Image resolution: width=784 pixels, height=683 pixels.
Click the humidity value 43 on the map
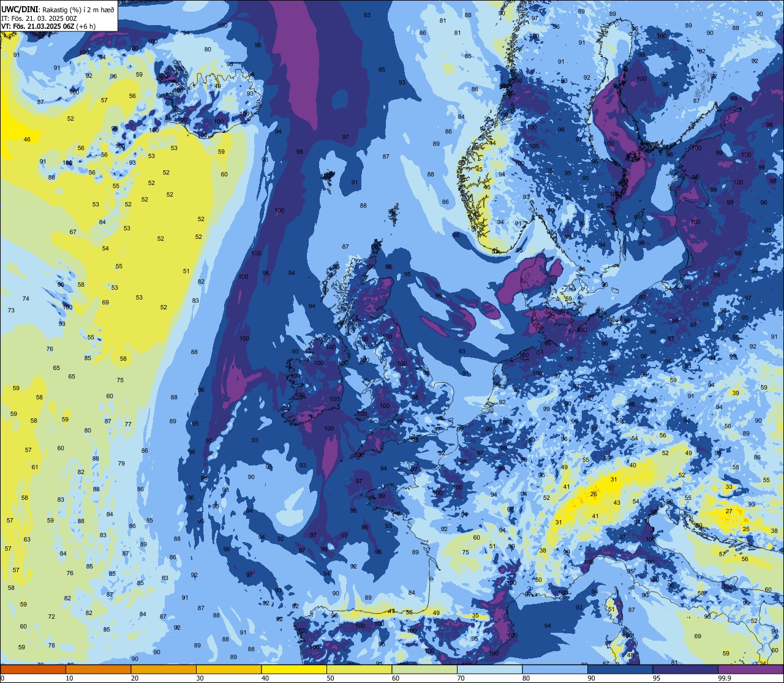click(617, 503)
